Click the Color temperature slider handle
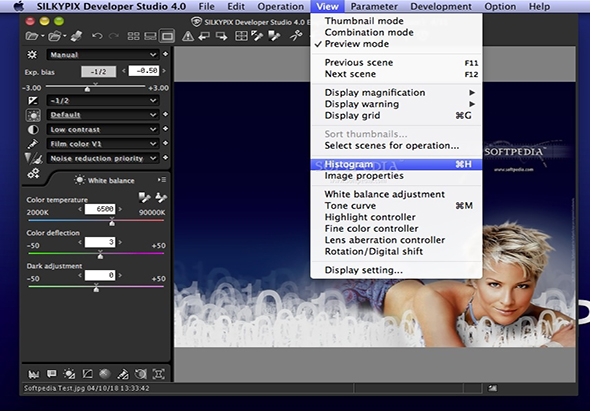This screenshot has width=590, height=411. 112,222
